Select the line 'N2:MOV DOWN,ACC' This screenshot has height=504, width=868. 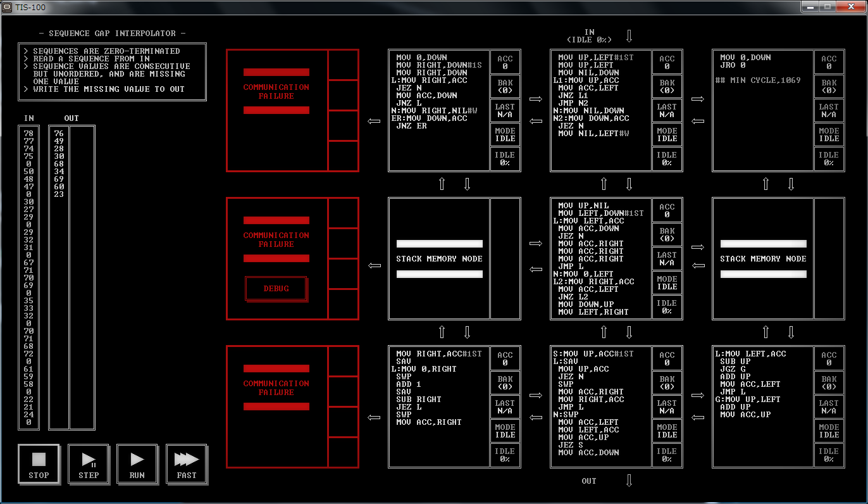(591, 118)
